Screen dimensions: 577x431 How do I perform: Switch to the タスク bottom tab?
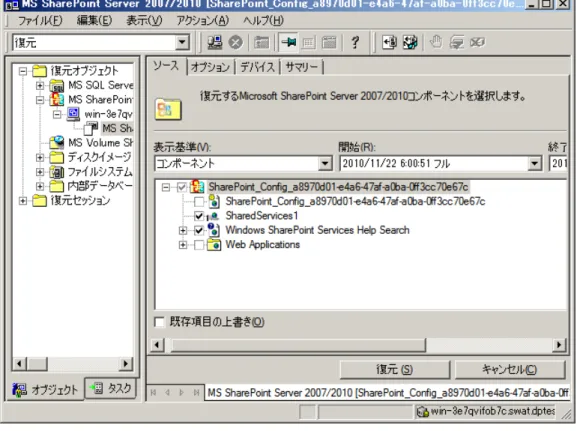tap(111, 388)
